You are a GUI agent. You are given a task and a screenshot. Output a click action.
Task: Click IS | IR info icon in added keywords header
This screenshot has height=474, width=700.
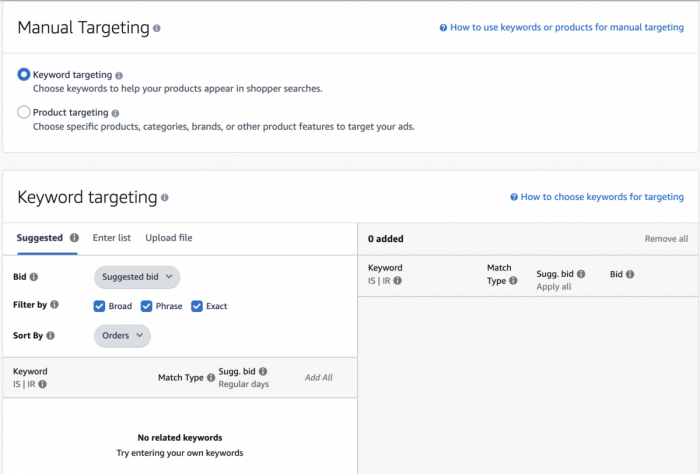coord(397,280)
